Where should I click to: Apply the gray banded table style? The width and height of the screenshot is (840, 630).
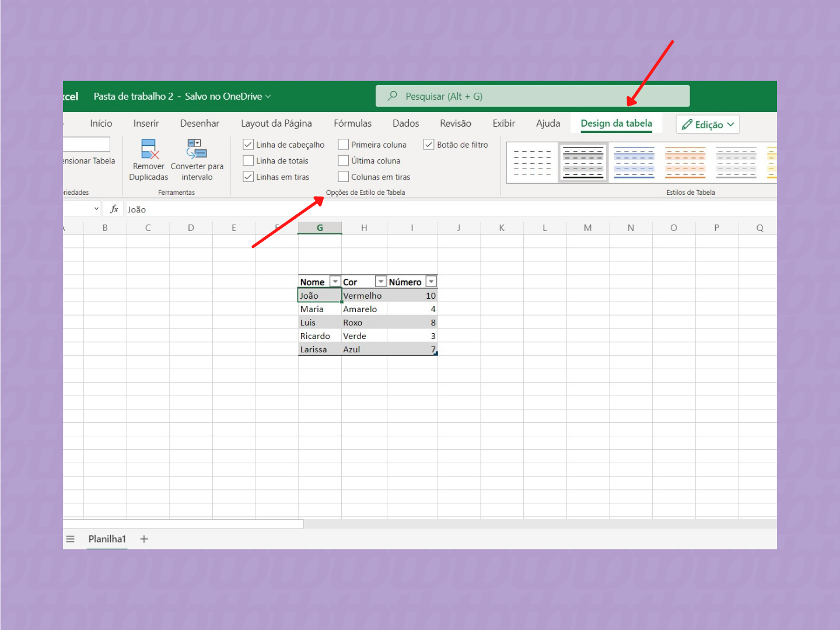coord(736,163)
